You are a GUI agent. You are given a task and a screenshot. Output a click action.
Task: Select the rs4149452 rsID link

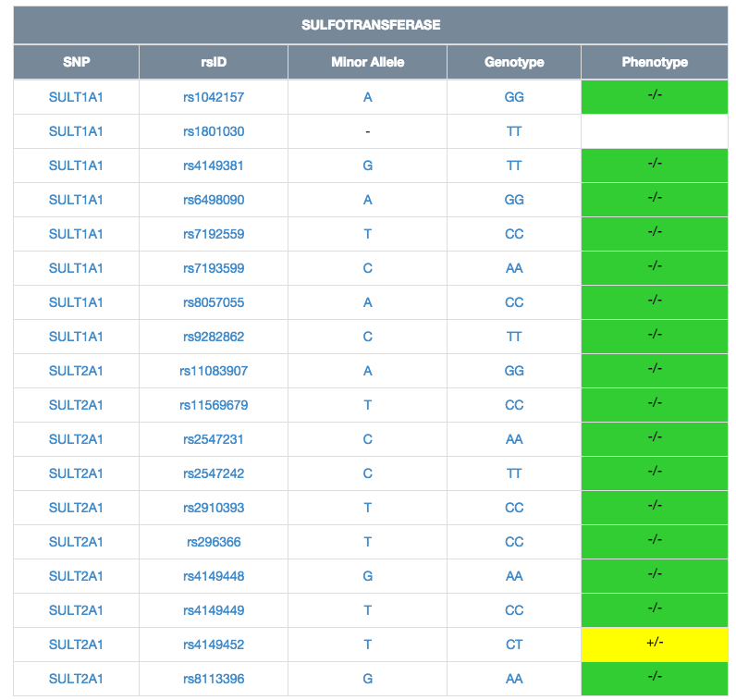click(214, 645)
